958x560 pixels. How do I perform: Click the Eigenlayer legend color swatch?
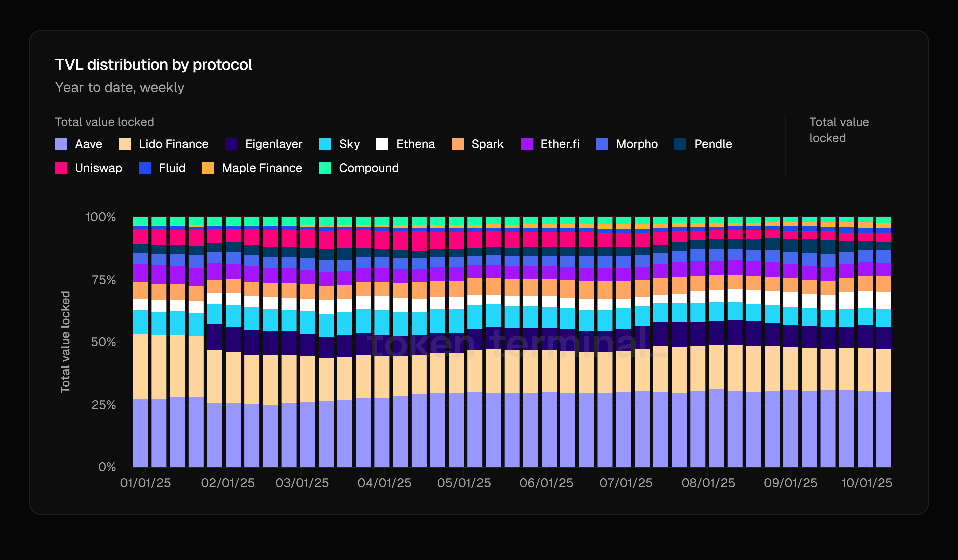[x=231, y=144]
